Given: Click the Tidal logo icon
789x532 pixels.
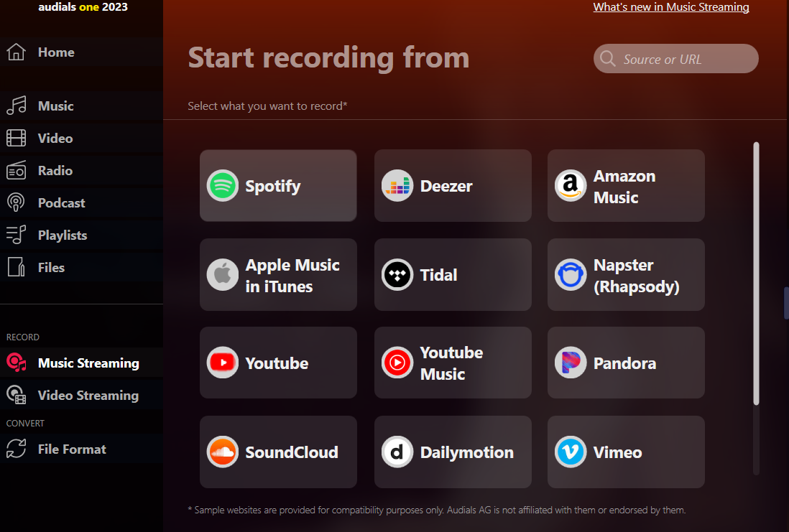Looking at the screenshot, I should pos(397,274).
